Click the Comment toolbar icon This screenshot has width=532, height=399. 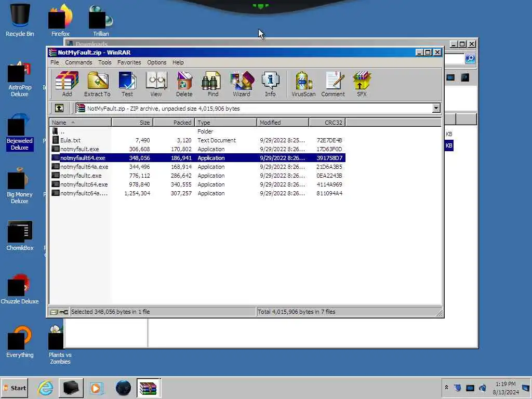click(333, 84)
